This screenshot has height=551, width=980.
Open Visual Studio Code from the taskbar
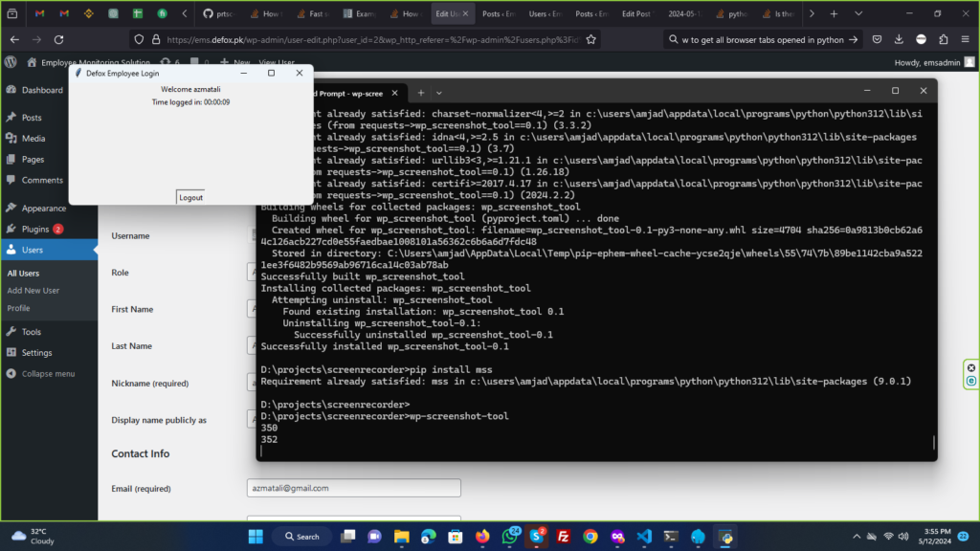coord(644,537)
